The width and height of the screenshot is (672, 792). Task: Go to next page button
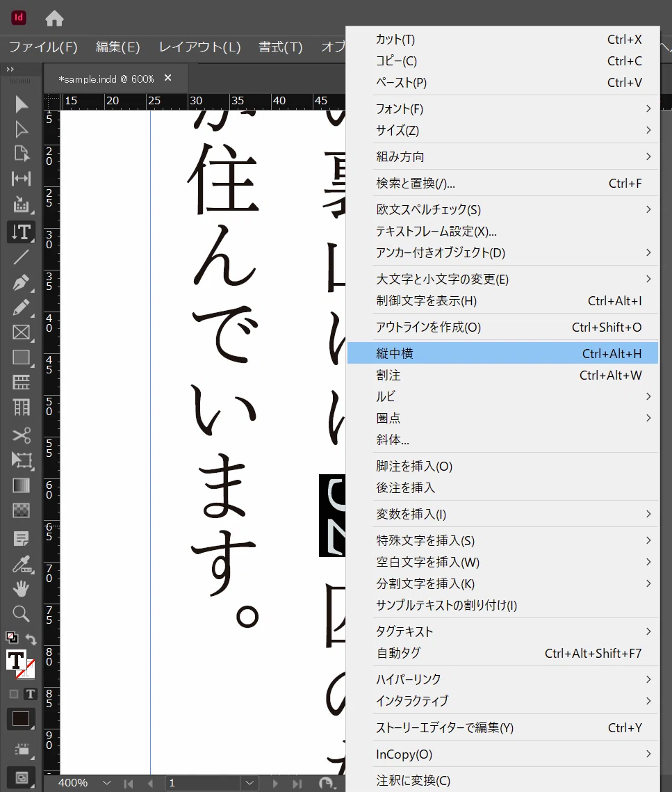(x=275, y=784)
